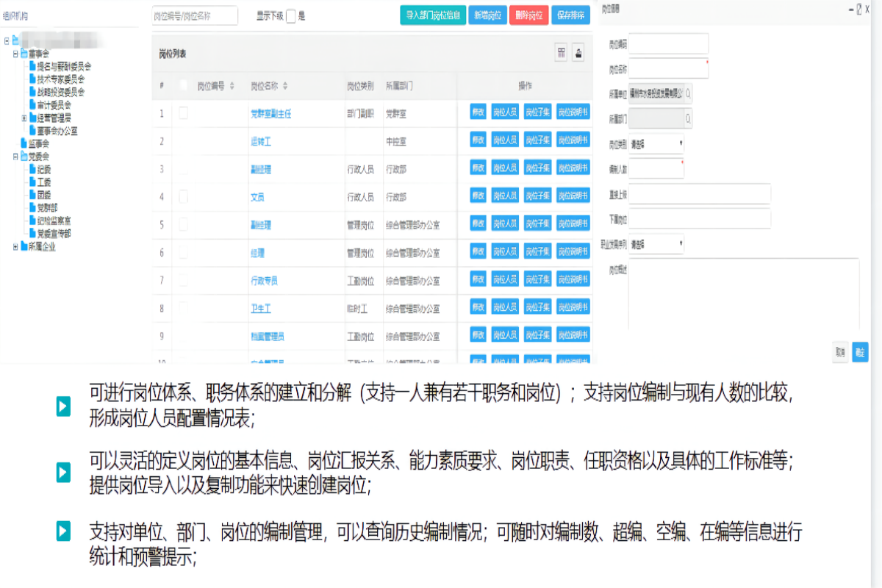Click the red 删除岗位 button
Viewport: 882px width, 588px height.
[528, 15]
